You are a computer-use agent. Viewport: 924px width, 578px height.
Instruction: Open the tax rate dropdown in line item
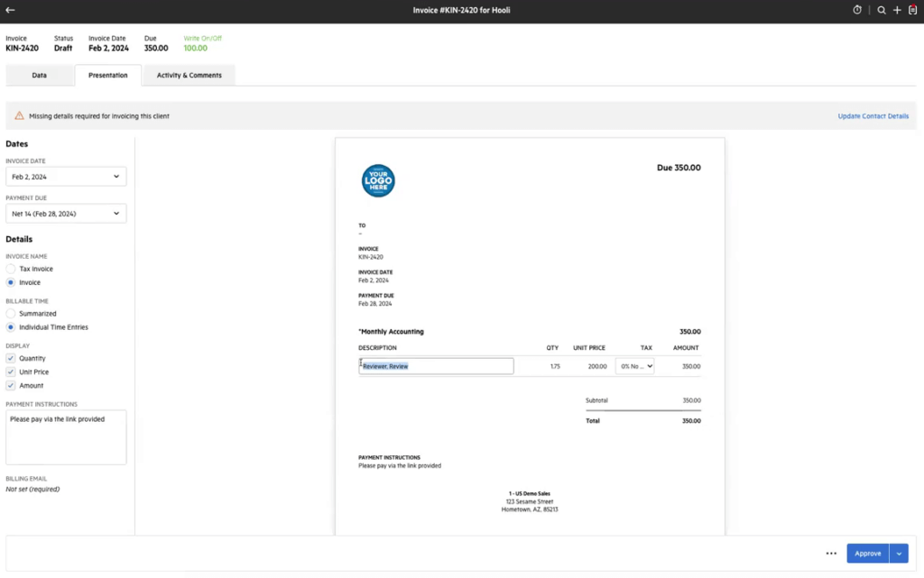[635, 366]
